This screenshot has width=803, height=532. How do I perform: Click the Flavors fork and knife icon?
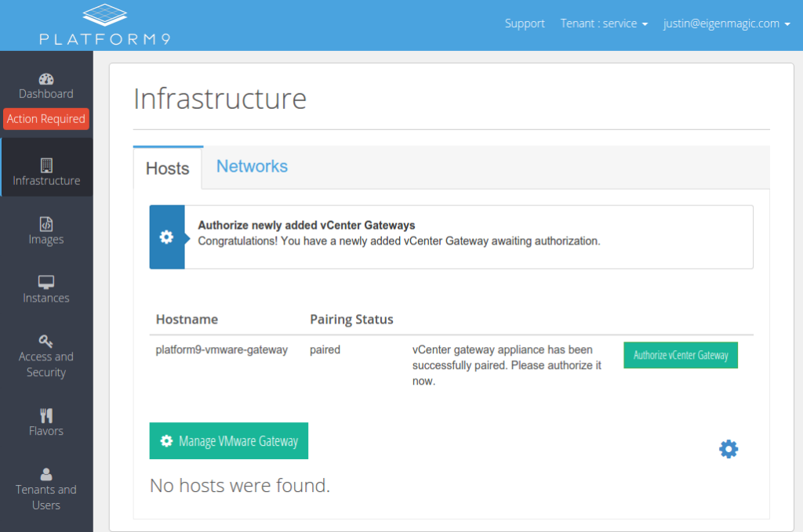point(46,415)
